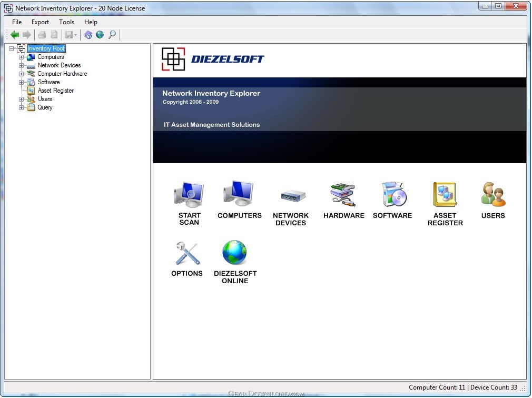The width and height of the screenshot is (532, 398).
Task: Click the Computer Hardware tree node icon
Action: coord(31,74)
